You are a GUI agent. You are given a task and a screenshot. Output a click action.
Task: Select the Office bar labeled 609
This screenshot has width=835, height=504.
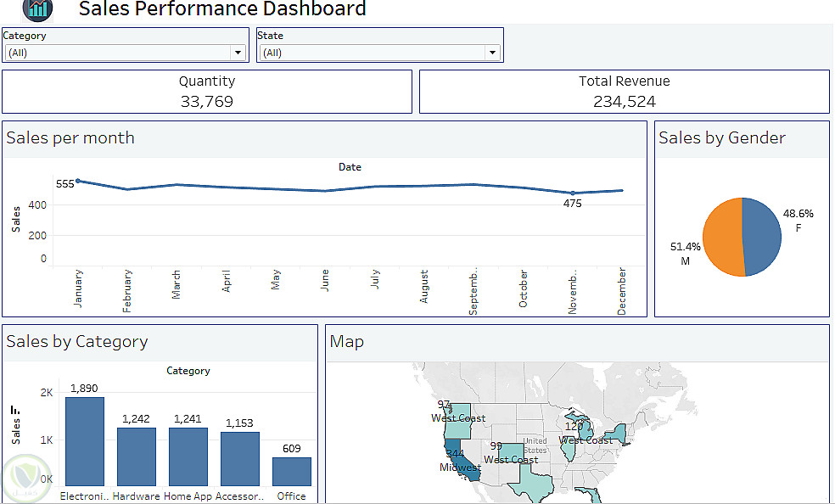click(292, 472)
